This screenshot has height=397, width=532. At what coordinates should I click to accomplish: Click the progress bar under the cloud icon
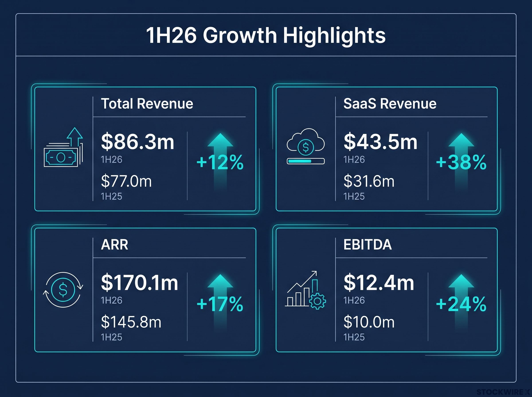click(x=305, y=161)
